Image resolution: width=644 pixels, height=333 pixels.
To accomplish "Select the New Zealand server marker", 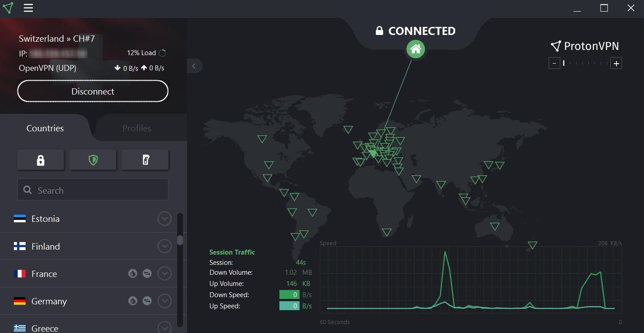I will click(532, 245).
